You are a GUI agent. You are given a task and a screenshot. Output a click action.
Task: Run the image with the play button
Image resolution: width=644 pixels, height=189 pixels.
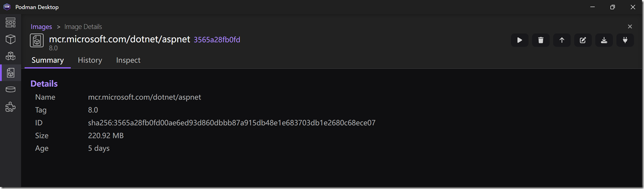520,40
